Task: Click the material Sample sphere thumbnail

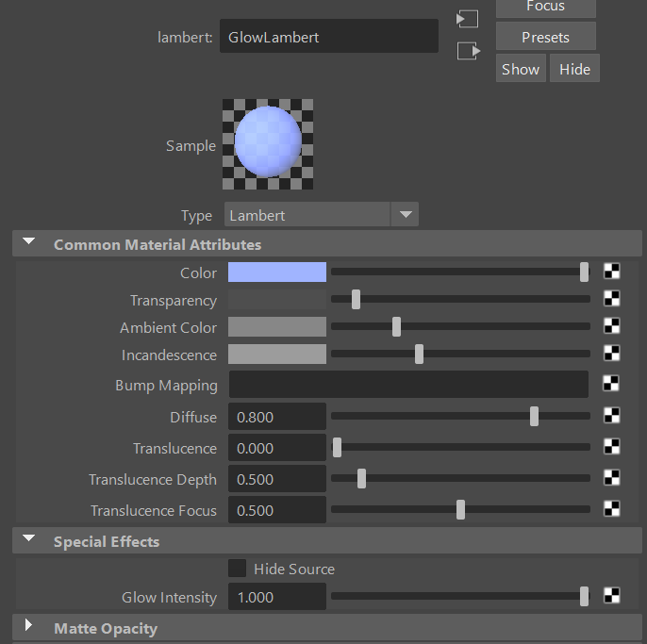Action: coord(268,144)
